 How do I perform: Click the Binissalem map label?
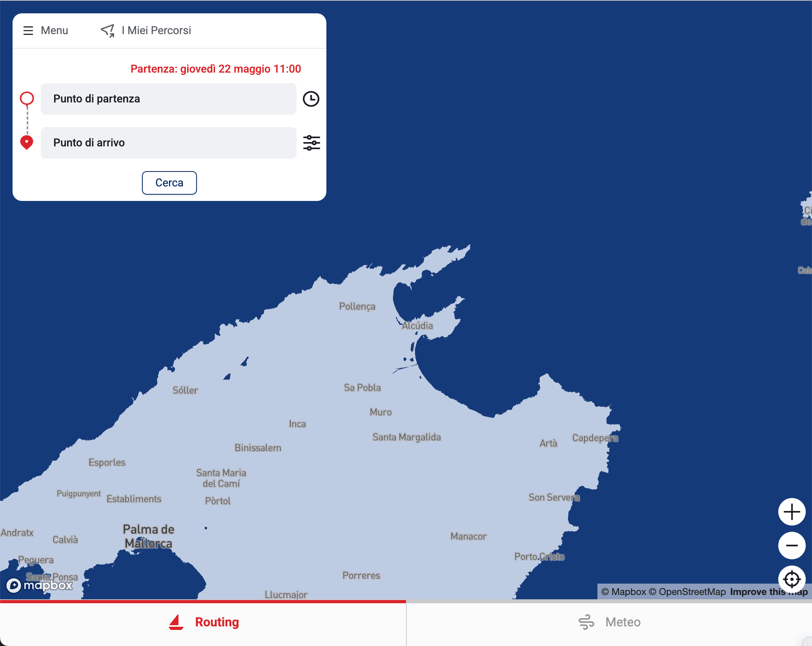pos(258,448)
